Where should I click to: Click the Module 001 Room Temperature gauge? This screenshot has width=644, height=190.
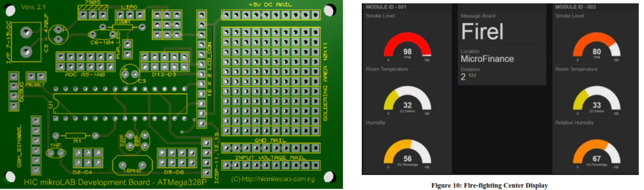pos(407,99)
